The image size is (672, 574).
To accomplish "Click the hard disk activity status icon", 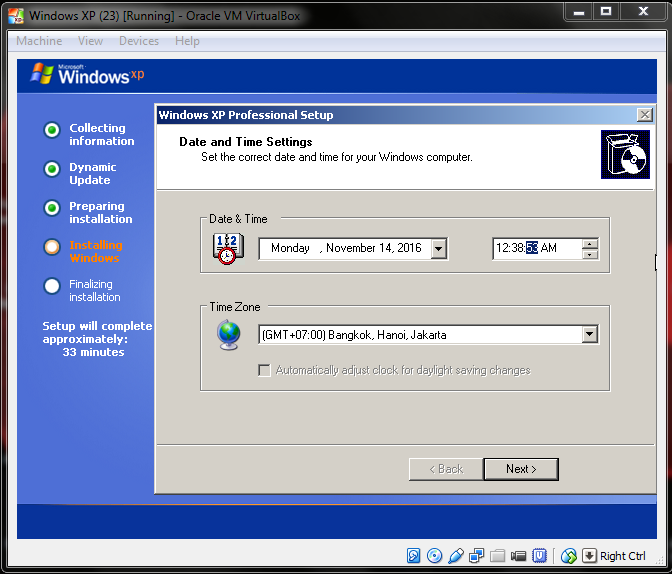I will pos(413,556).
